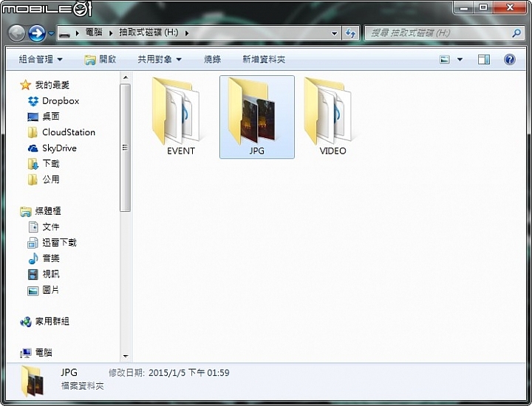
Task: Click the 下載 folder icon in sidebar
Action: (x=33, y=164)
